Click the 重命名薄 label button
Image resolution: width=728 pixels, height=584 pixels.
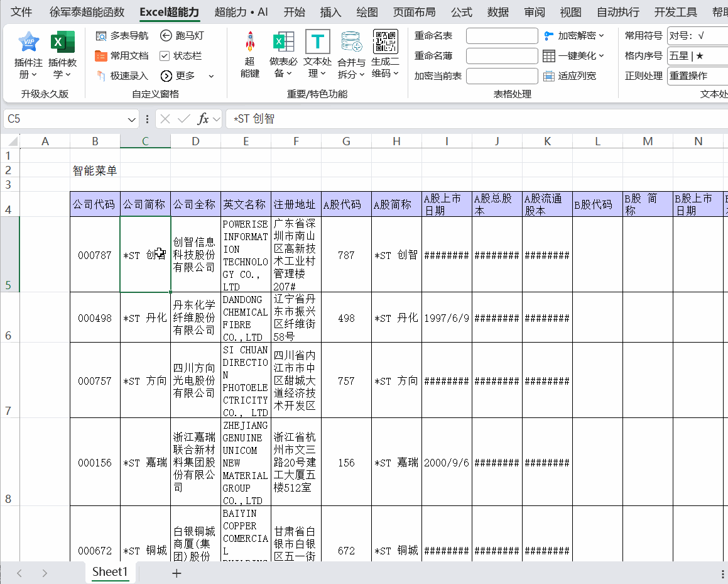(433, 56)
